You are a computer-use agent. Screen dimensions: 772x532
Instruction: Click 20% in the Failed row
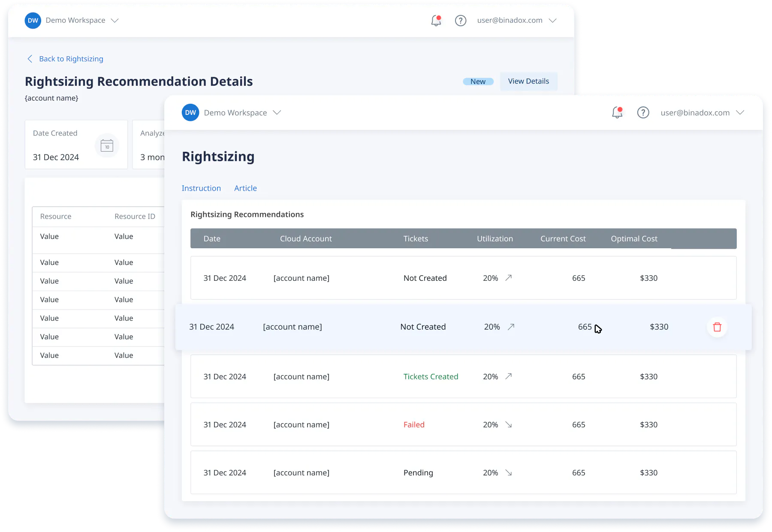pyautogui.click(x=490, y=424)
